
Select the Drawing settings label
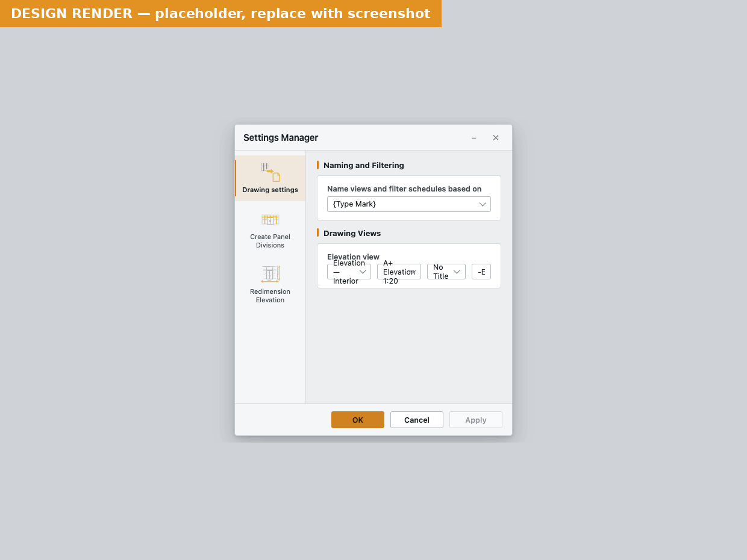click(270, 190)
